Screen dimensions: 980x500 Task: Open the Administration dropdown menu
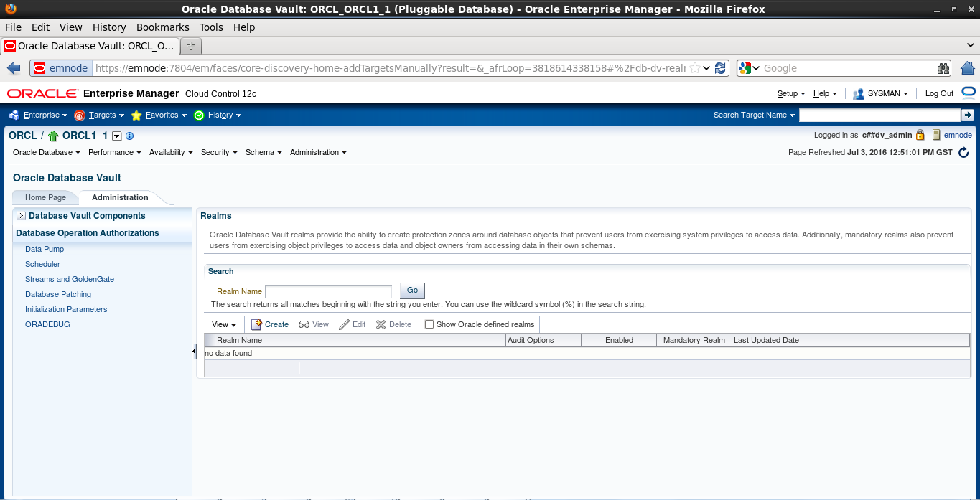(x=318, y=152)
